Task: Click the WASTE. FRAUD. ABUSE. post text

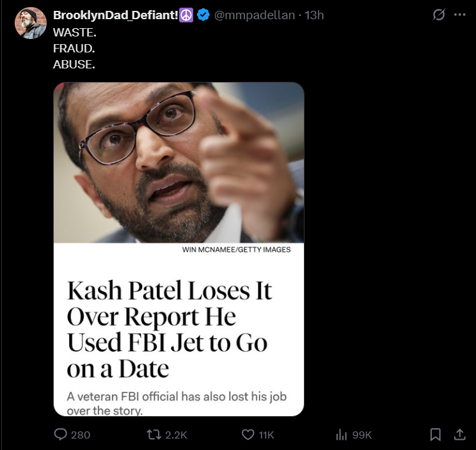Action: (74, 49)
